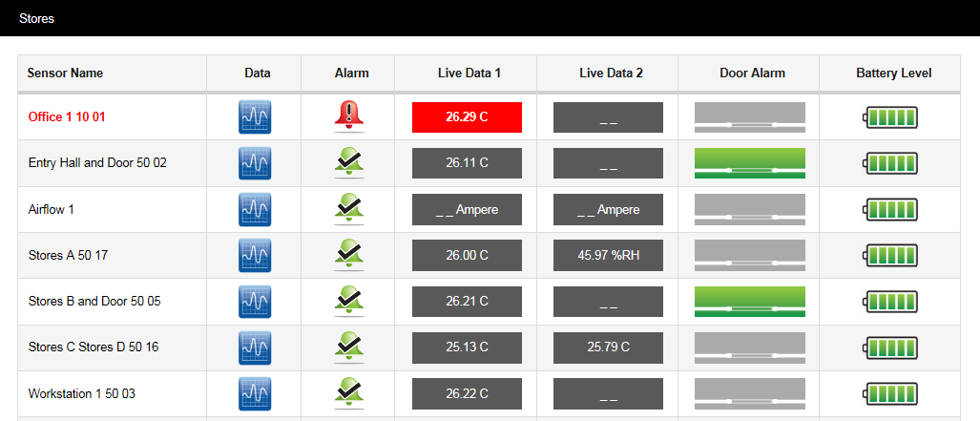Click alarm checkmark icon for Stores B and Door 50 05

point(349,302)
